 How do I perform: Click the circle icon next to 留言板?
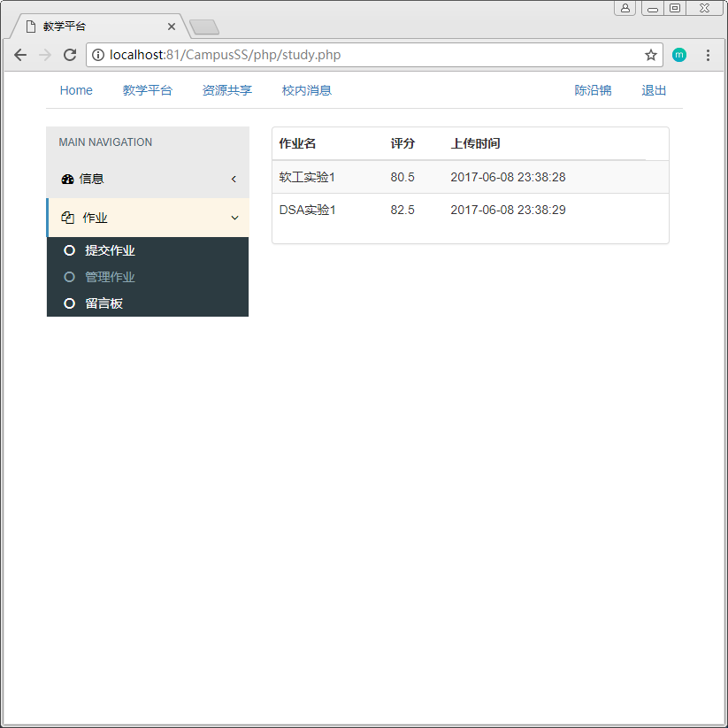point(69,303)
